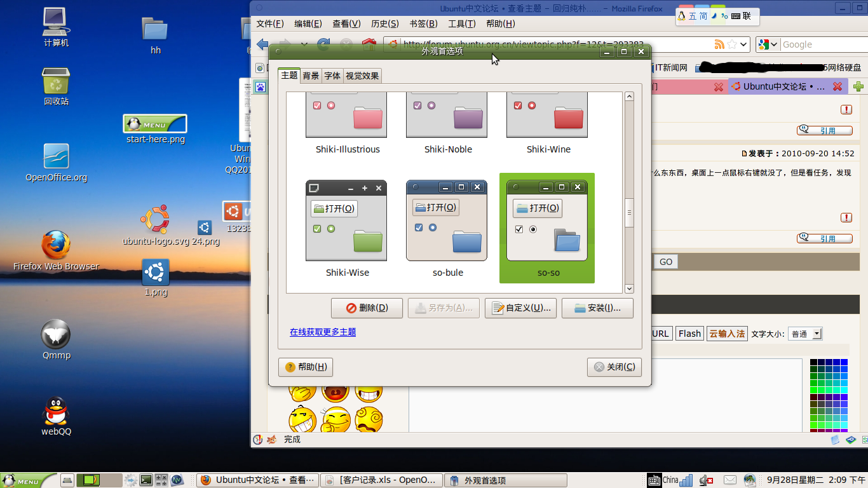The width and height of the screenshot is (868, 488).
Task: Click the 帮助(H) button
Action: pyautogui.click(x=306, y=367)
